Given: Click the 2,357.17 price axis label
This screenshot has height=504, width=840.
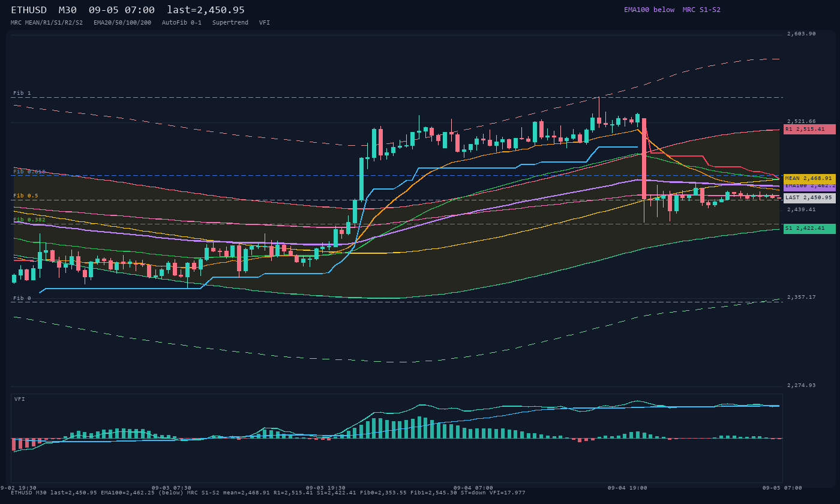Looking at the screenshot, I should (x=802, y=297).
